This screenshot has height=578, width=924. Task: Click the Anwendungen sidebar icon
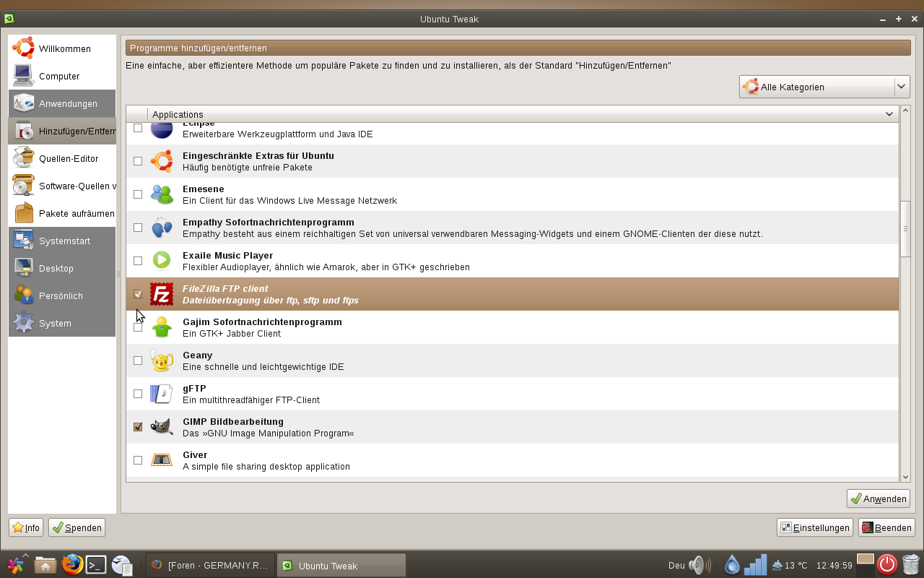click(x=24, y=103)
